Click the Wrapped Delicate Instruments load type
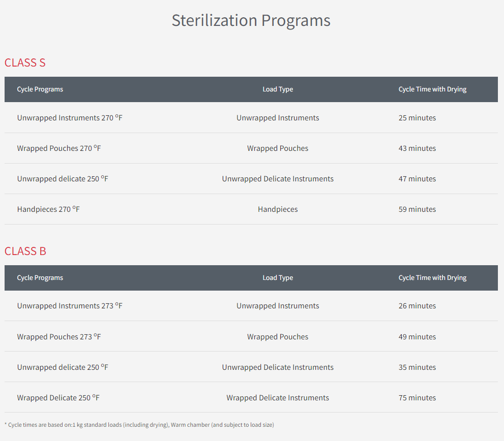The image size is (504, 441). coord(278,398)
